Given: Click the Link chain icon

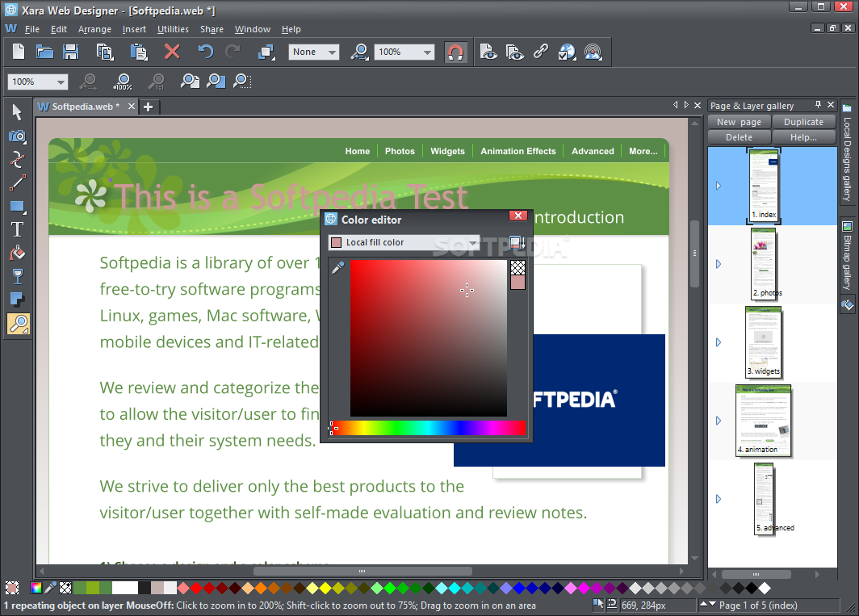Looking at the screenshot, I should point(541,52).
